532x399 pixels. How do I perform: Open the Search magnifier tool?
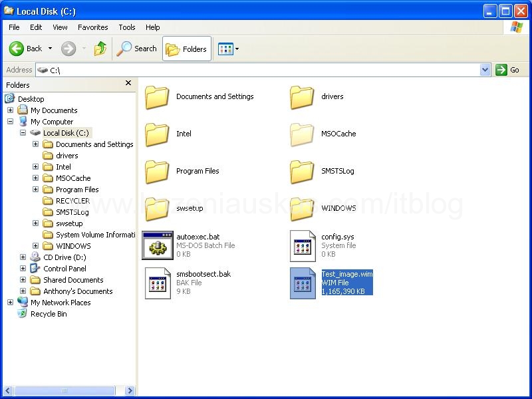136,49
